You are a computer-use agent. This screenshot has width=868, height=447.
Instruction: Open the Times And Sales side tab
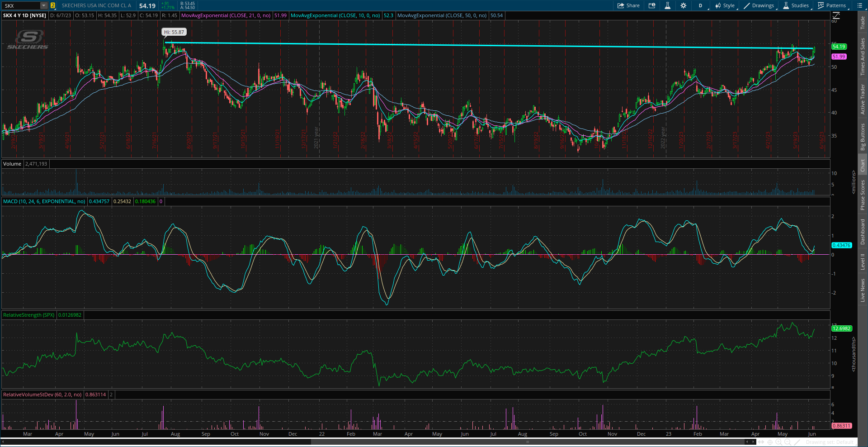pyautogui.click(x=863, y=57)
